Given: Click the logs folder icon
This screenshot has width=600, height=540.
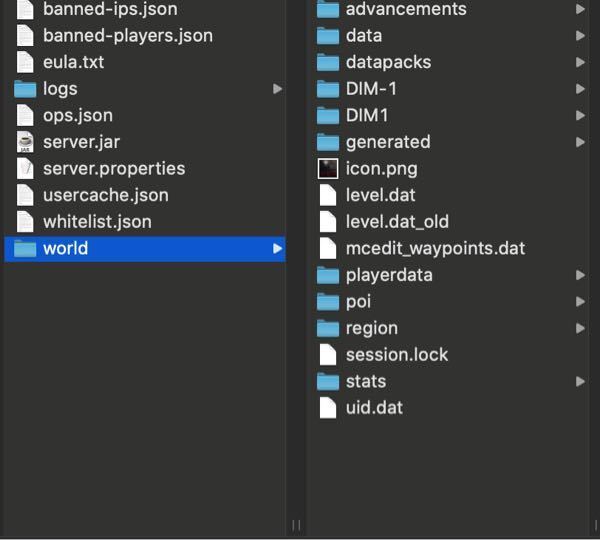Looking at the screenshot, I should coord(25,89).
